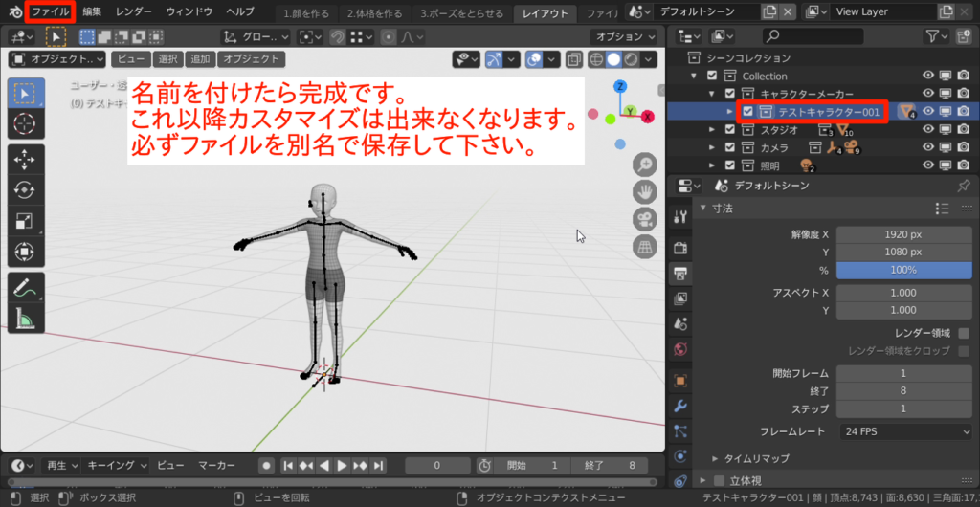Viewport: 980px width, 507px height.
Task: Select the Scale tool
Action: 25,221
